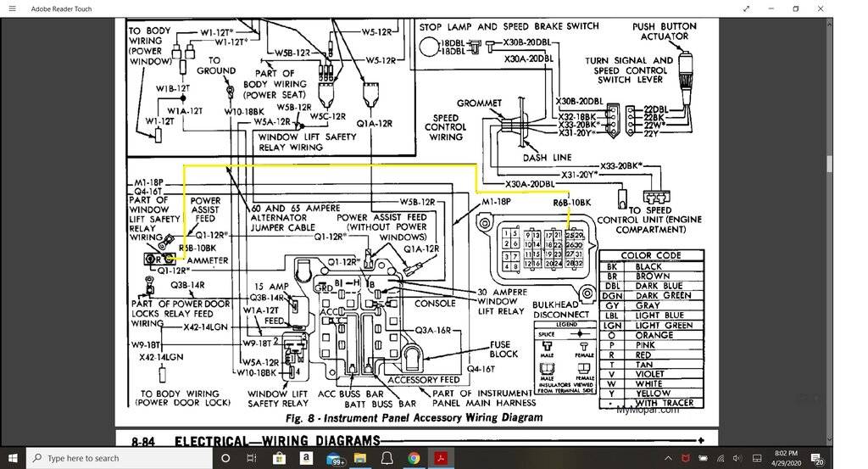Viewport: 868px width, 469px height.
Task: Open Task View on the taskbar
Action: tap(252, 458)
